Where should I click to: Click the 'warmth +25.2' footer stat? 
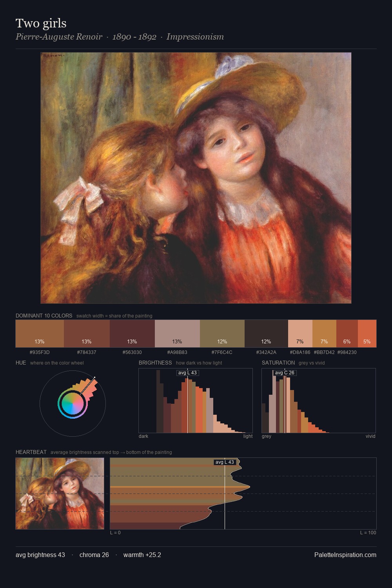coord(142,555)
